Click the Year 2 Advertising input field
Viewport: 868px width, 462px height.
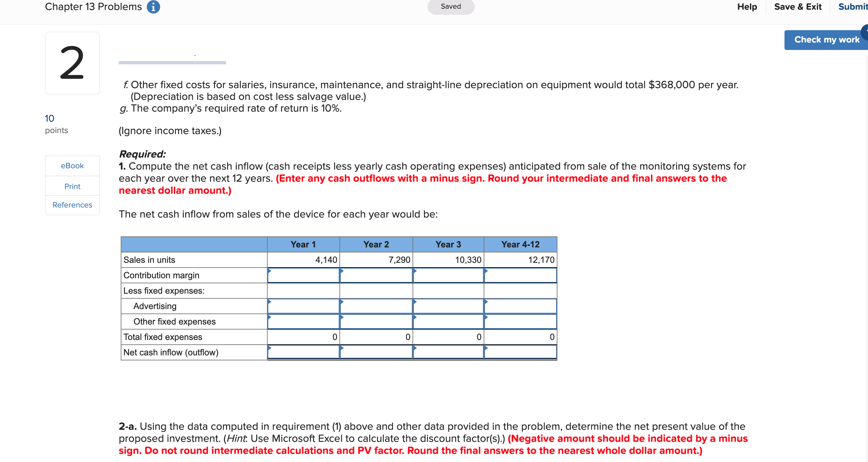(x=376, y=306)
